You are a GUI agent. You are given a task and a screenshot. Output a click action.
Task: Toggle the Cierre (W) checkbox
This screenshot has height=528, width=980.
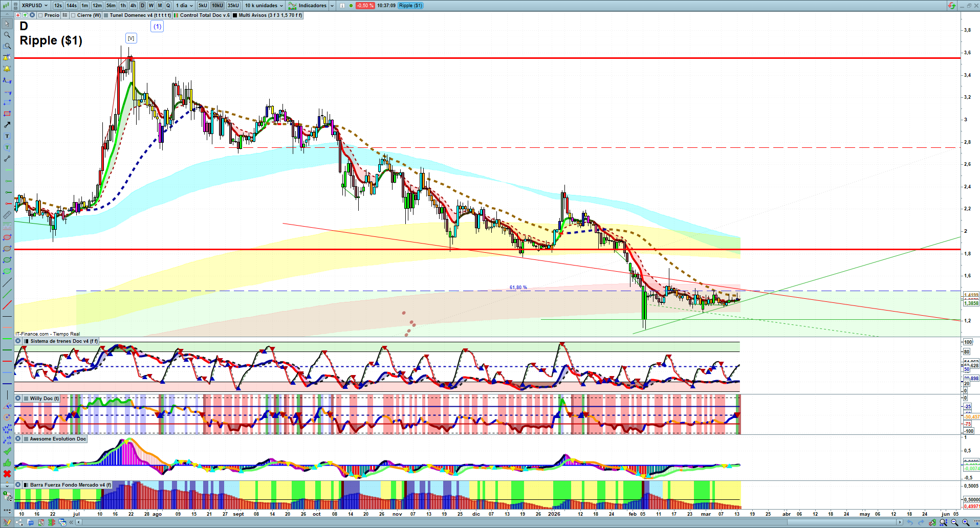click(x=73, y=15)
